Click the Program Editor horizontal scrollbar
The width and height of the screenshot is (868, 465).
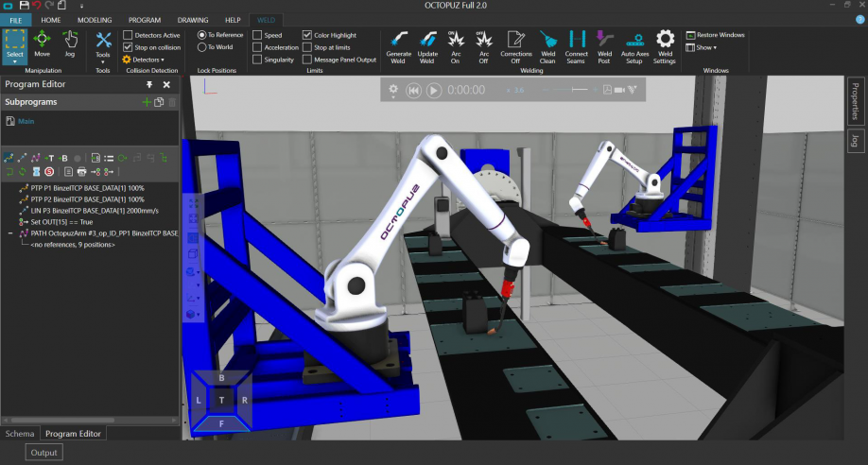[x=62, y=421]
